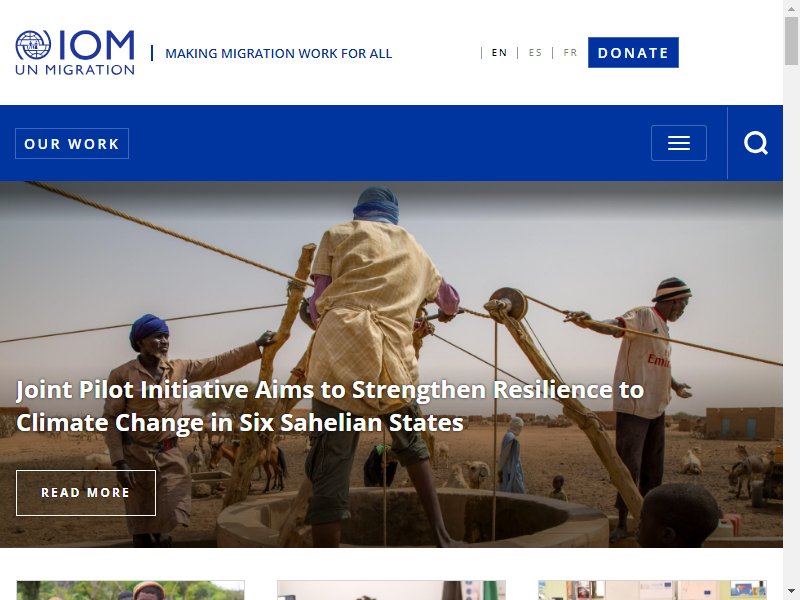Open the Joint Pilot Initiative headline
This screenshot has height=600, width=800.
(330, 406)
